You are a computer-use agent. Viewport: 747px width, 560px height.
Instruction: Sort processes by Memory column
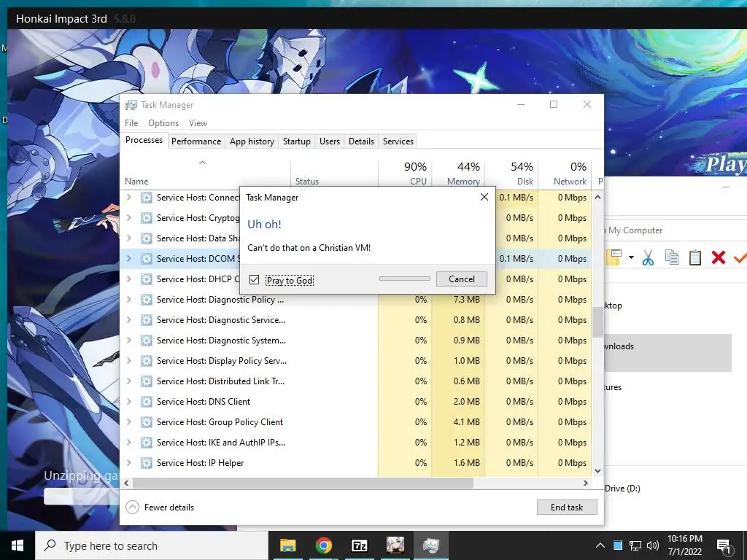(458, 174)
